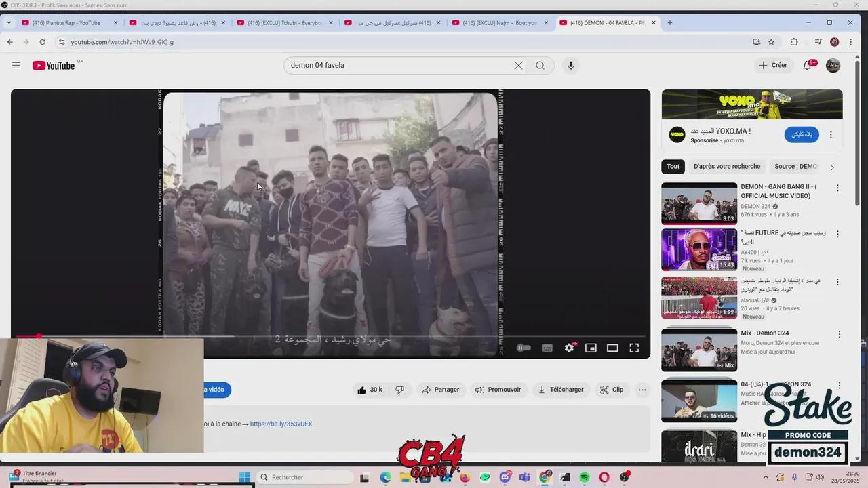Open Chrome three-dot menu
The height and width of the screenshot is (488, 868).
click(852, 42)
